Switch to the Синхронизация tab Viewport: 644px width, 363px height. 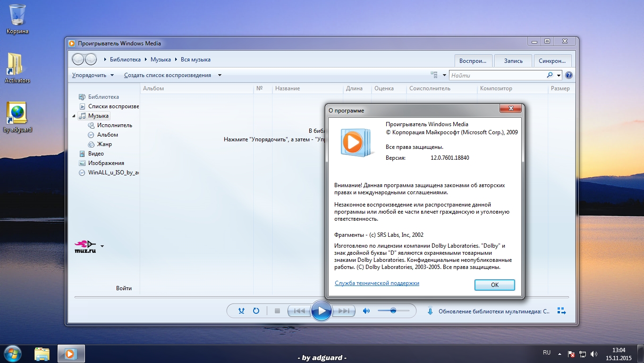coord(552,60)
